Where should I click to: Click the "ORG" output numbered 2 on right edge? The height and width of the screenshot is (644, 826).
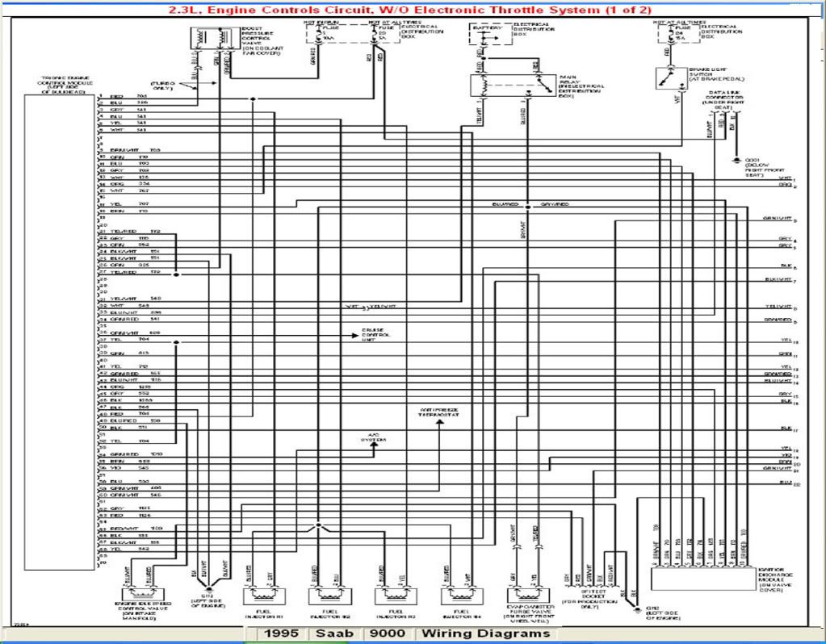786,186
